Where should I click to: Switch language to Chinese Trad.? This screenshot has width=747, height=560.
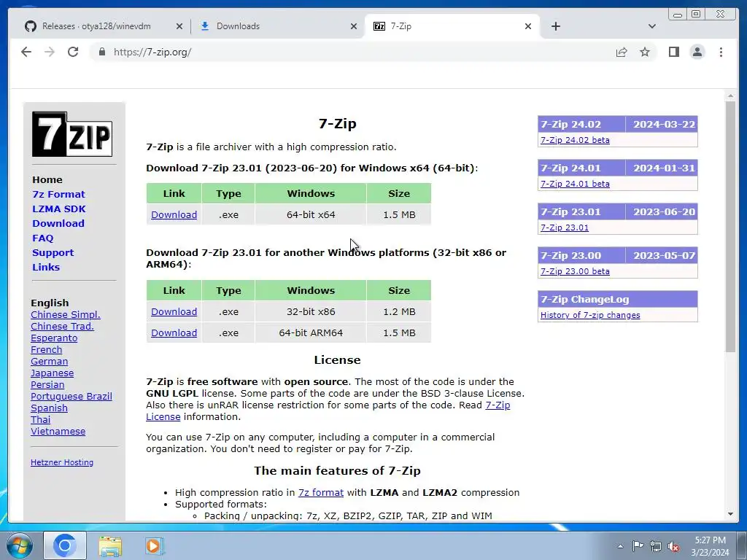coord(63,326)
